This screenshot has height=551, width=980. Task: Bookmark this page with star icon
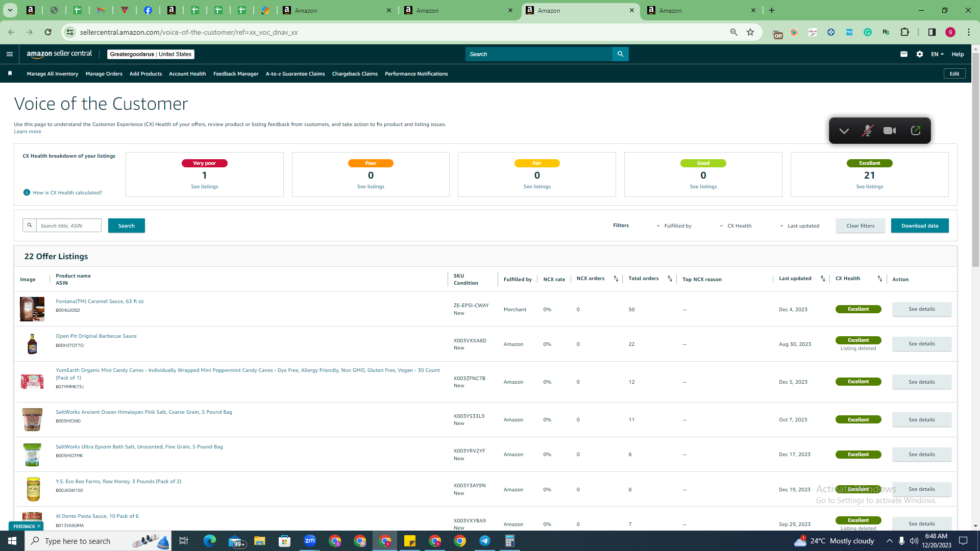[x=750, y=32]
